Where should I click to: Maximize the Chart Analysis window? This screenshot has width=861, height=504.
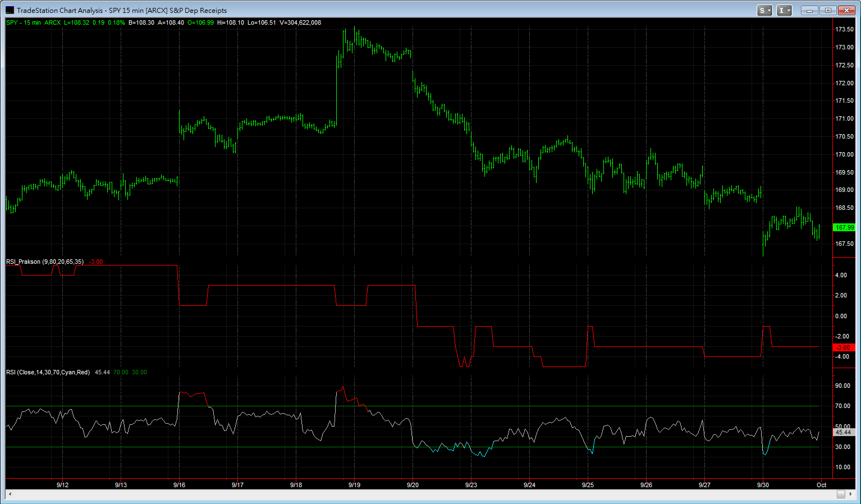pyautogui.click(x=828, y=10)
